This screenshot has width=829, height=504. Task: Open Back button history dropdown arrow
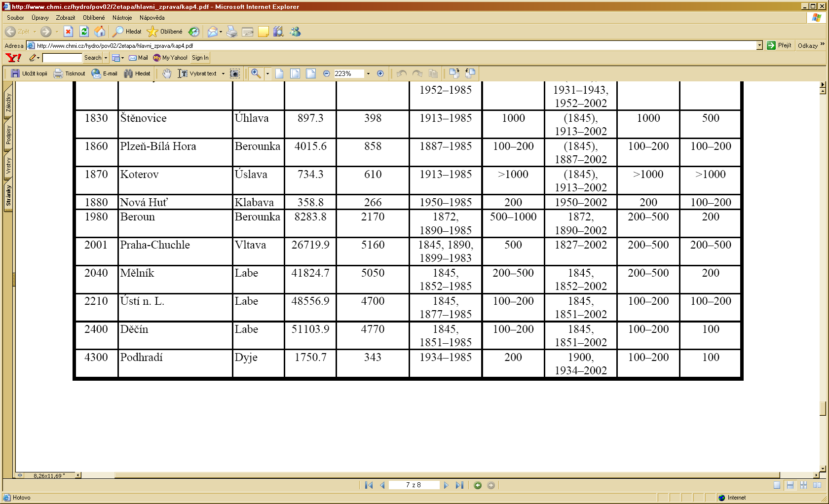click(35, 32)
